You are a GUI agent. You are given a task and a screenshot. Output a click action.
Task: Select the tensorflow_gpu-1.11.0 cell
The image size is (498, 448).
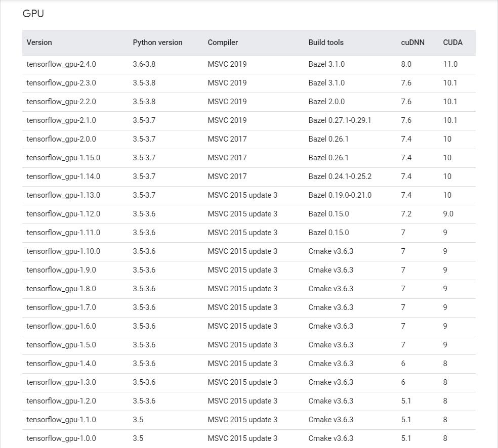coord(63,233)
